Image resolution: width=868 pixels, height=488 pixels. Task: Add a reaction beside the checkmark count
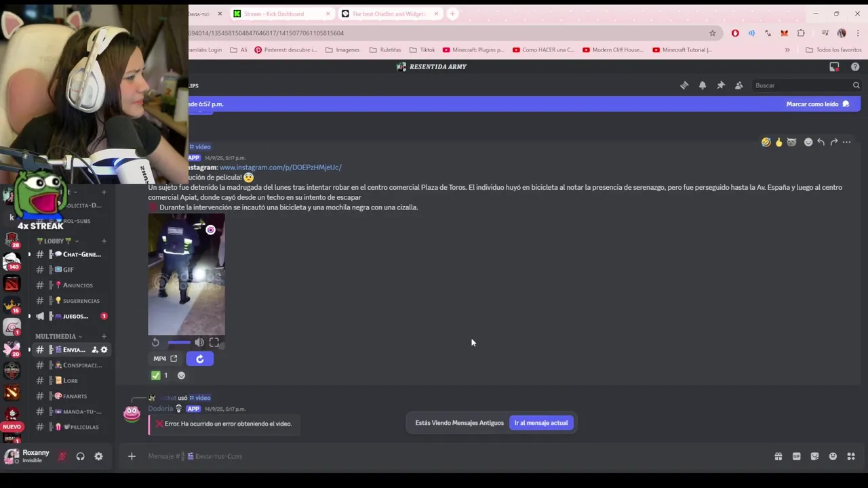pos(181,375)
